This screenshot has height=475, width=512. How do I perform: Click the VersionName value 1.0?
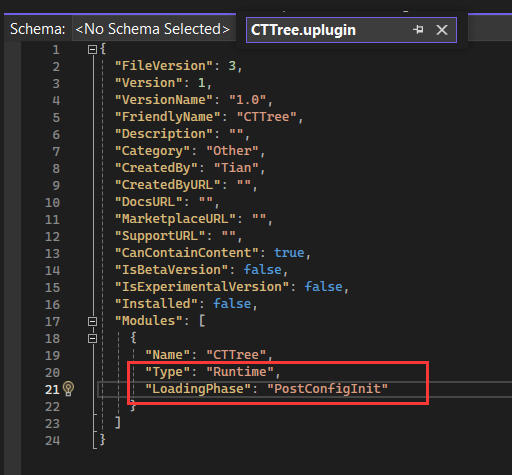(247, 100)
